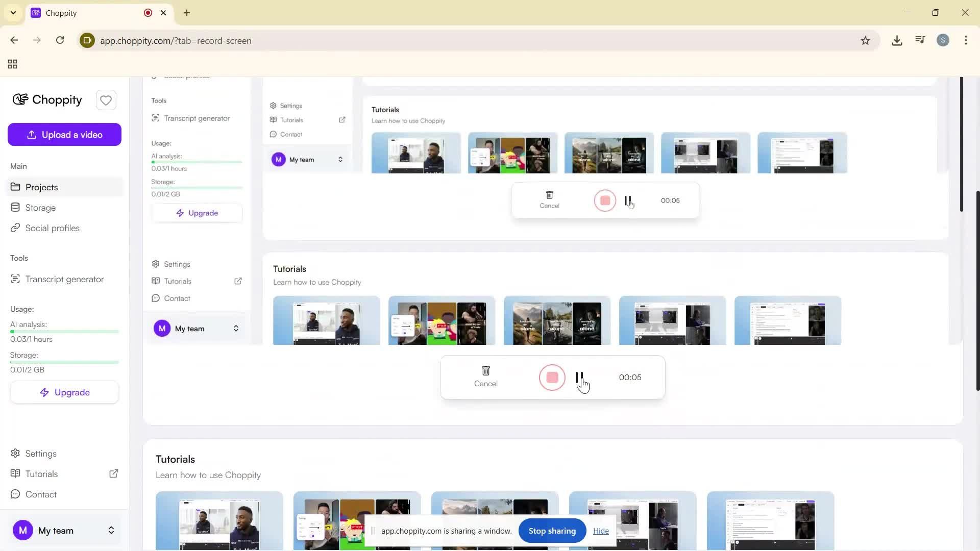Open the Chrome three-dot menu
The width and height of the screenshot is (980, 551).
tap(966, 40)
